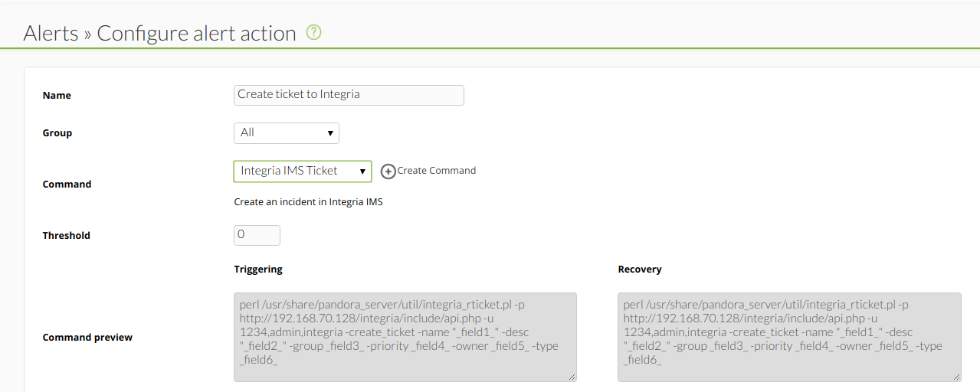This screenshot has height=392, width=980.
Task: Click the Command field label
Action: coord(67,185)
